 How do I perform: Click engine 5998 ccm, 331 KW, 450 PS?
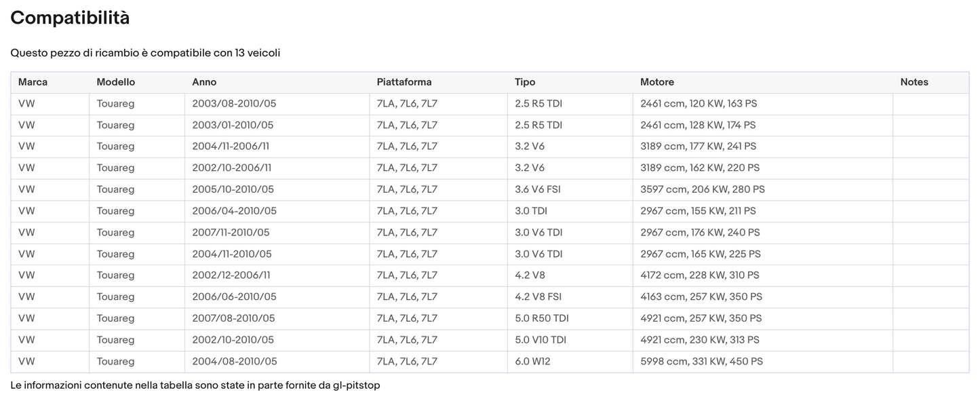tap(701, 362)
